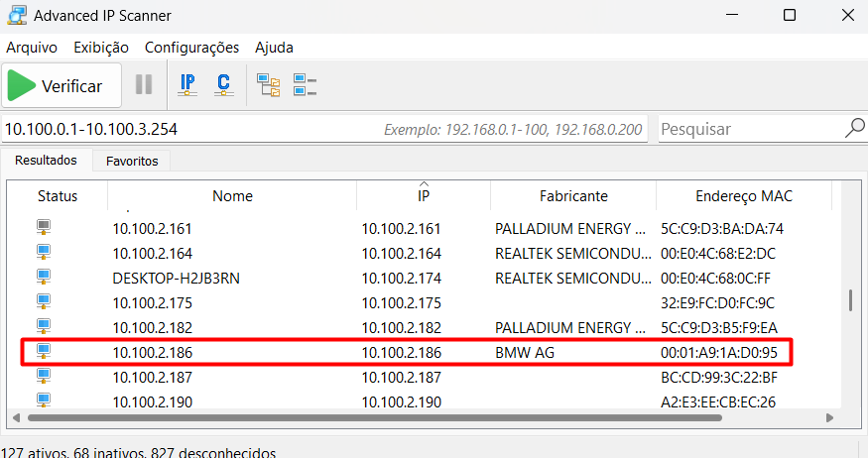Viewport: 868px width, 458px height.
Task: Select the DESKTOP-H2JB3RN name entry
Action: tap(176, 279)
